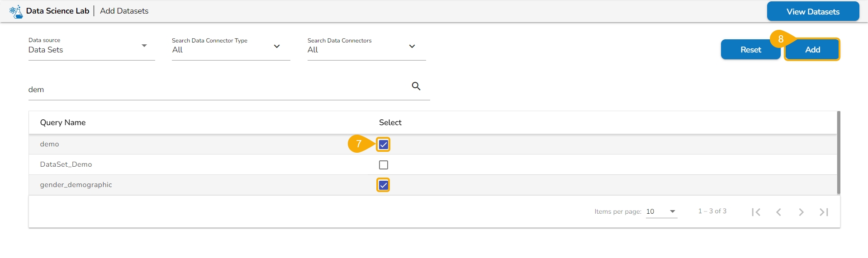This screenshot has width=868, height=258.
Task: Jump to the last results page
Action: (x=824, y=212)
